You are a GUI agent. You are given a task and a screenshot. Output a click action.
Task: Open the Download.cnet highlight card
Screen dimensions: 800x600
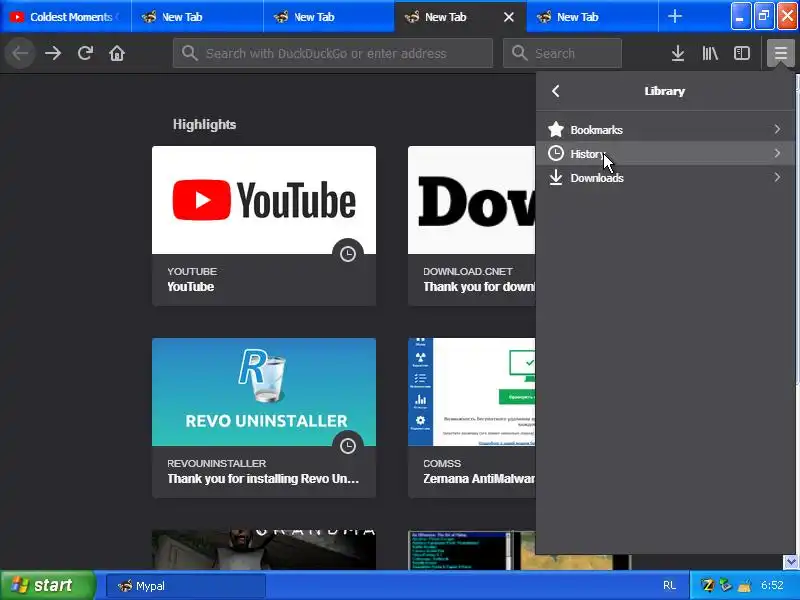coord(471,226)
